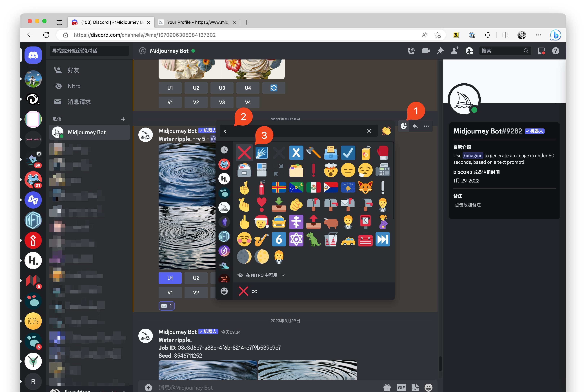Open browser extensions puzzle icon
This screenshot has width=586, height=392.
click(487, 35)
